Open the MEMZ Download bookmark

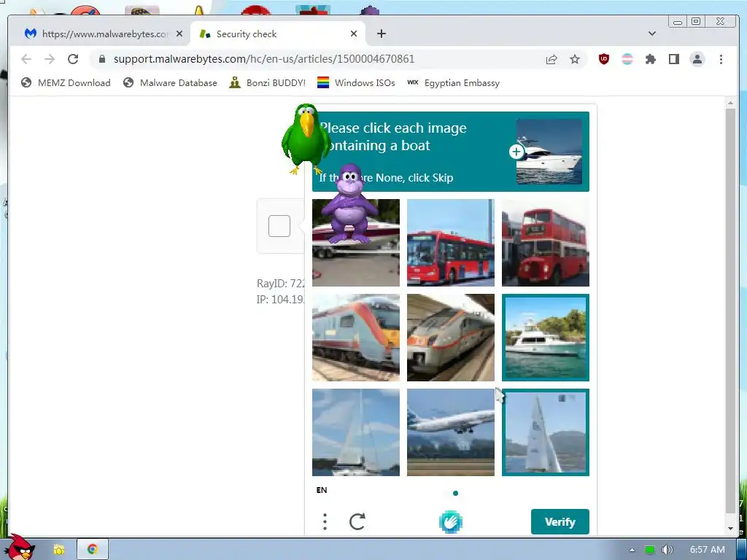(66, 83)
